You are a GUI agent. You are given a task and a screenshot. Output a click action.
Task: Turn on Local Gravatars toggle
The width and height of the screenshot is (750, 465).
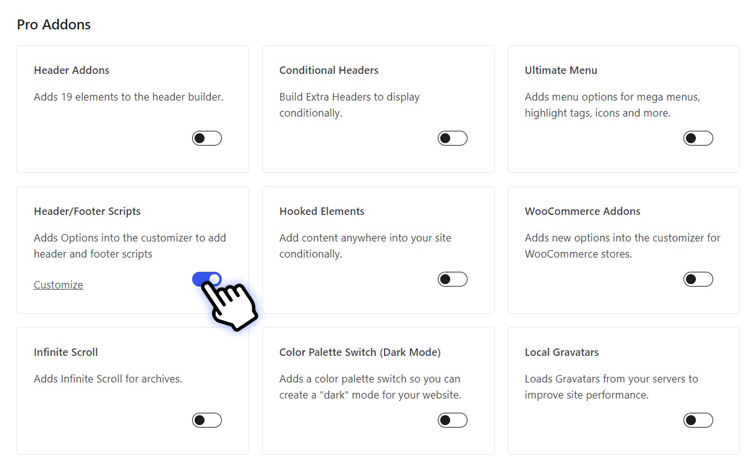(698, 420)
